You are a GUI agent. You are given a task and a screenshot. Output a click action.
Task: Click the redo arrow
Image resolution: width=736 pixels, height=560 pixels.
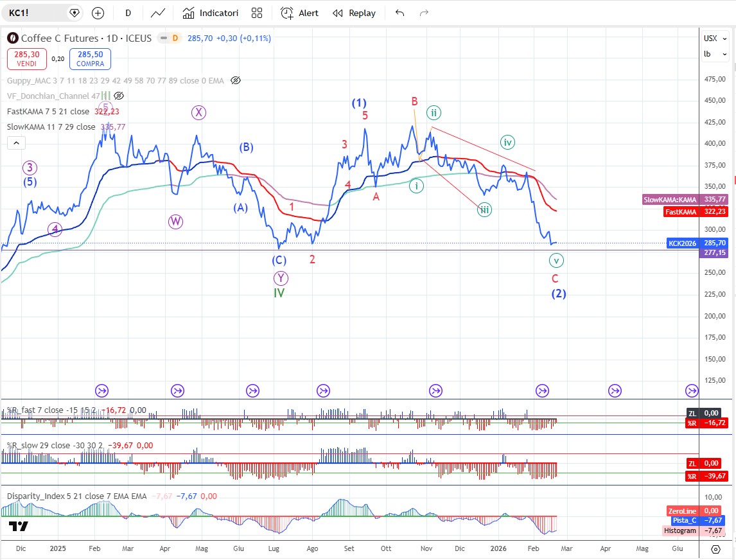[x=424, y=13]
